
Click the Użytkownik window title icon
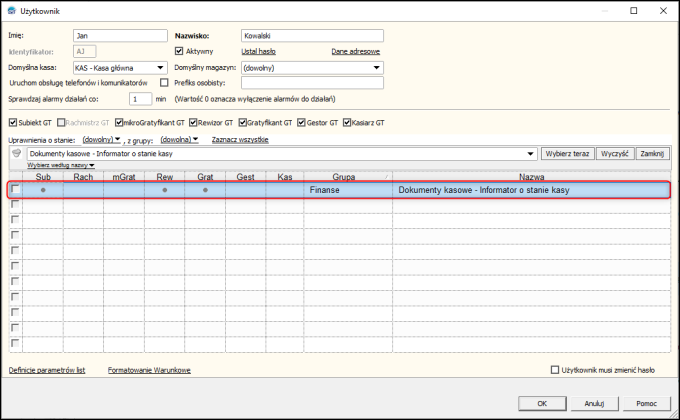click(x=12, y=11)
